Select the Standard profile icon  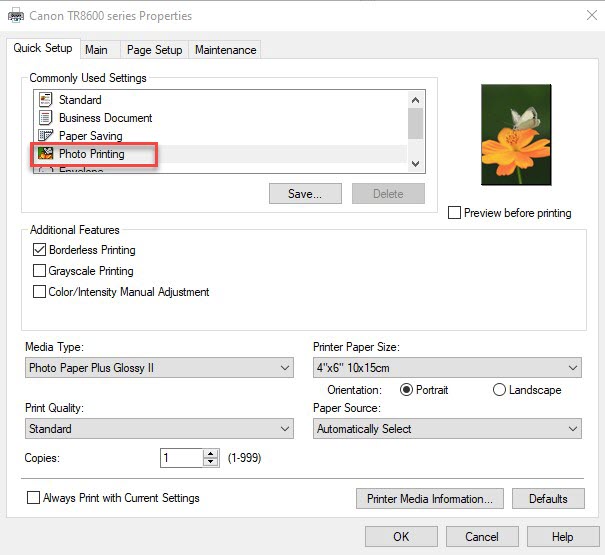coord(44,100)
